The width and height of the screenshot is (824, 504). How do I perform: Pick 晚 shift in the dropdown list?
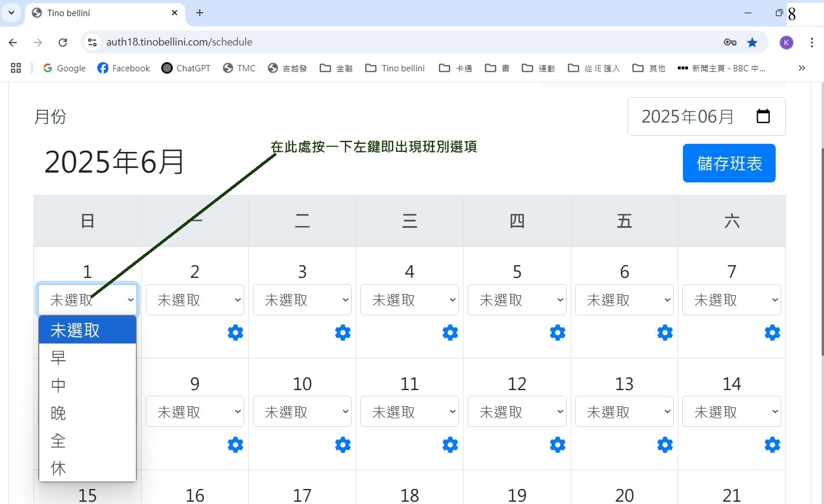pos(59,413)
